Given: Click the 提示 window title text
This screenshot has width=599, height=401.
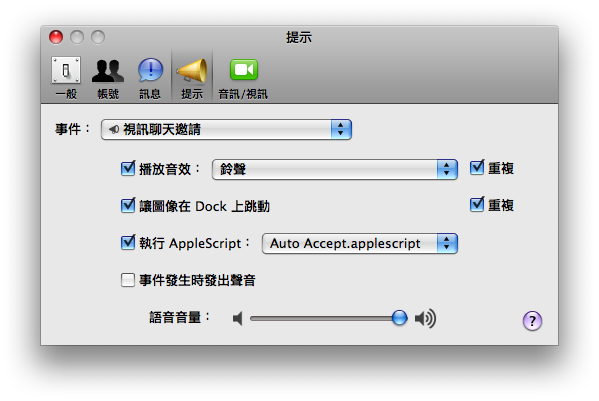Looking at the screenshot, I should (x=299, y=37).
